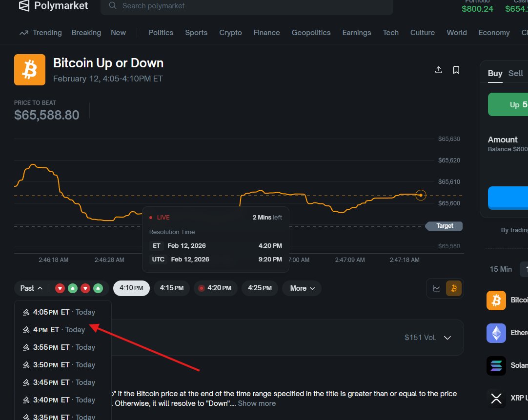This screenshot has height=420, width=528.
Task: Open Solana icon in sidebar list
Action: coord(496,365)
